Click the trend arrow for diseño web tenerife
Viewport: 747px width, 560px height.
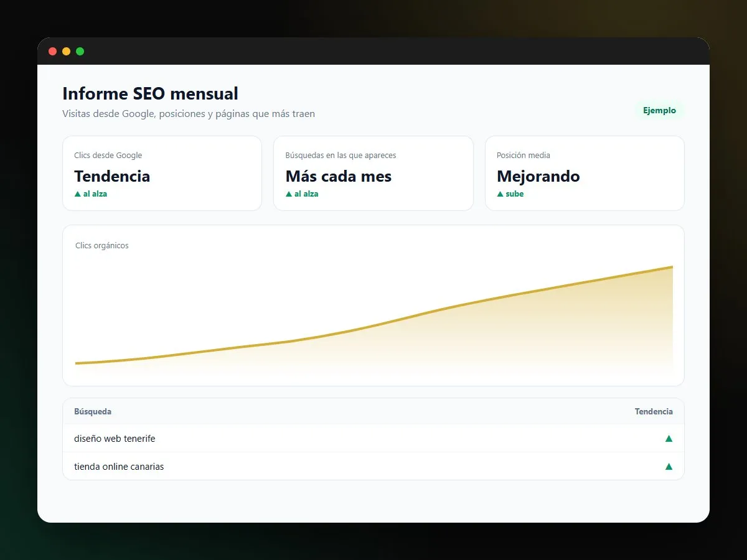(x=669, y=438)
